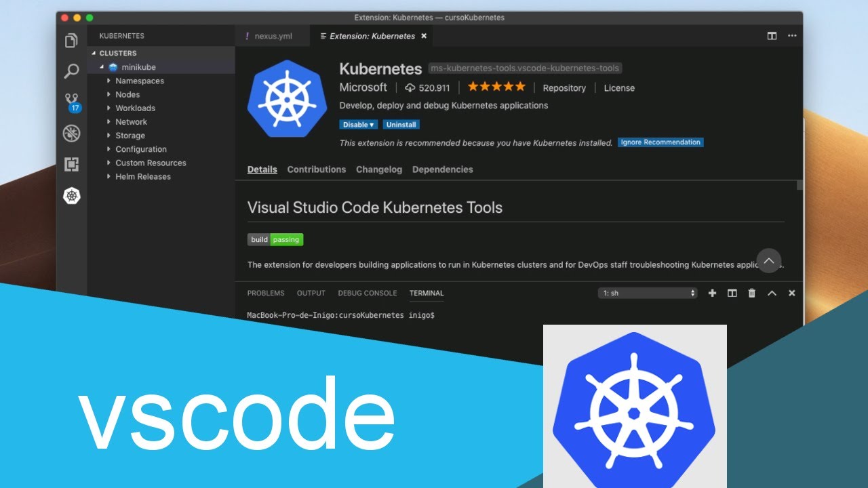Switch to the DEBUG CONSOLE panel tab
Viewport: 868px width, 488px height.
coord(368,293)
